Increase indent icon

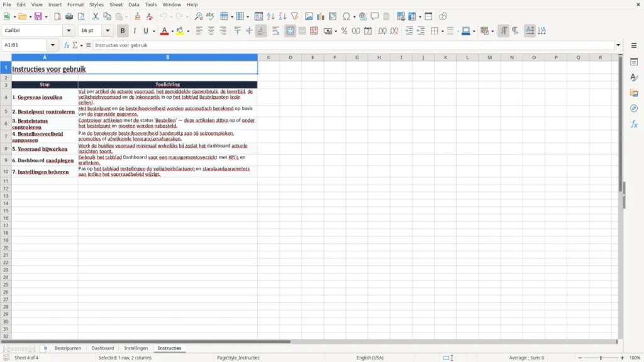[409, 31]
